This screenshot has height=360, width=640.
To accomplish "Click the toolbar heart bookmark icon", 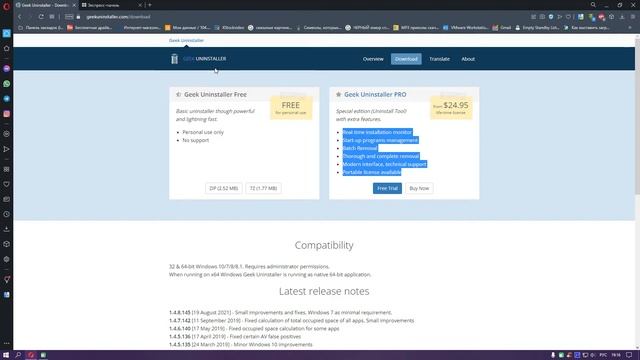I will pos(568,17).
